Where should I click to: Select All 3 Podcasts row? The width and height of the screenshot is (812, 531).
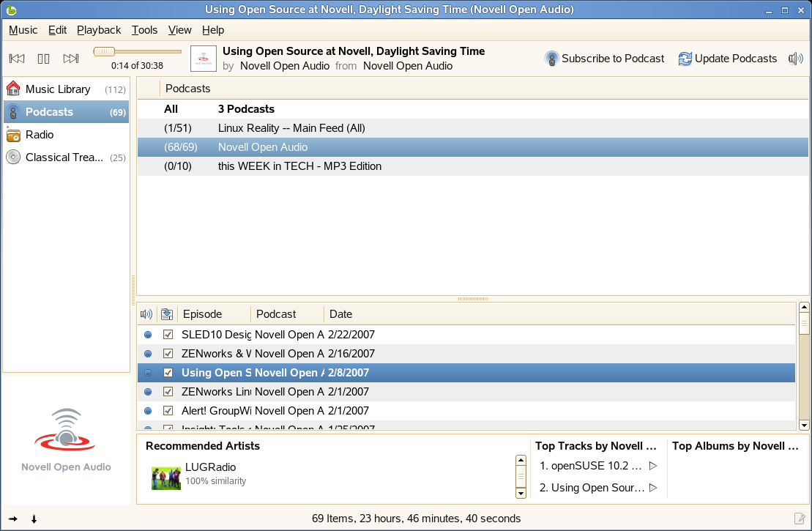[473, 109]
